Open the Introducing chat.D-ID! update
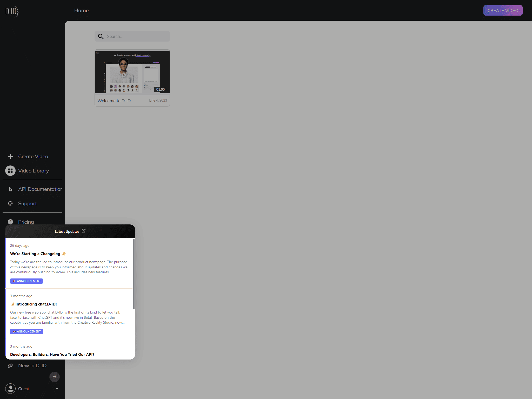 [36, 304]
